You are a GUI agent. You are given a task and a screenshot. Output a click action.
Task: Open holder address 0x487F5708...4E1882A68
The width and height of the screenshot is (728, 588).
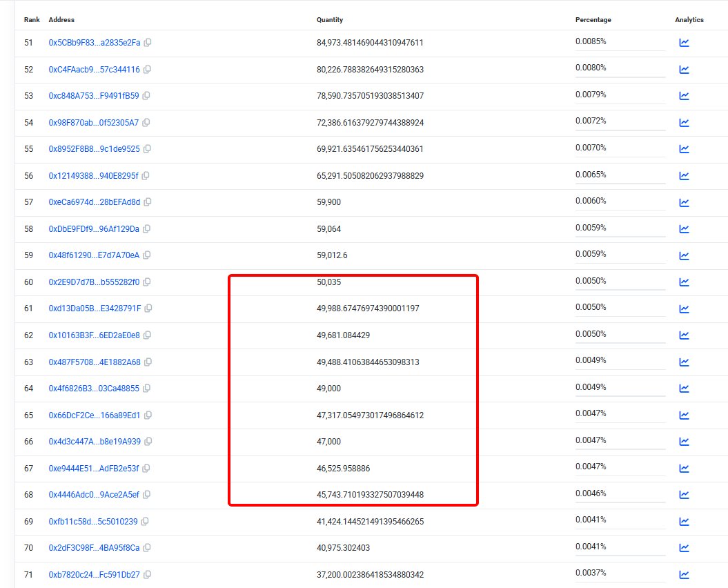tap(95, 362)
